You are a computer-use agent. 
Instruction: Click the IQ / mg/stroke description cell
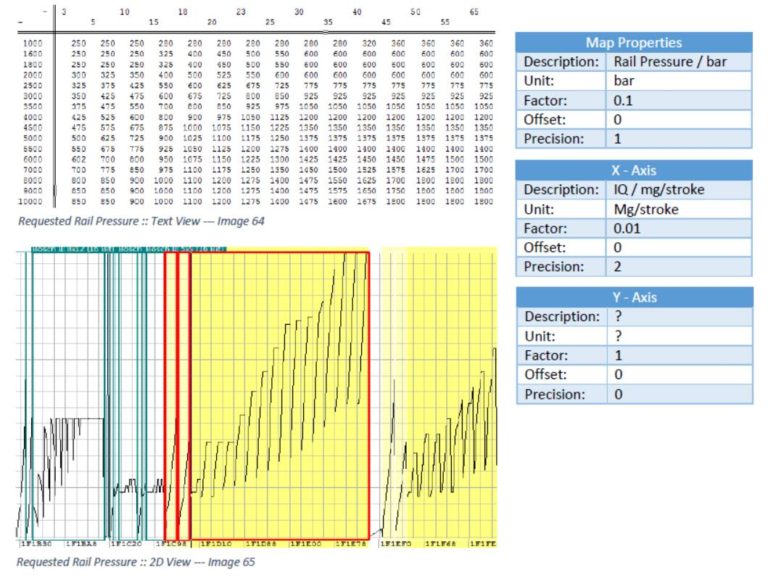coord(679,189)
